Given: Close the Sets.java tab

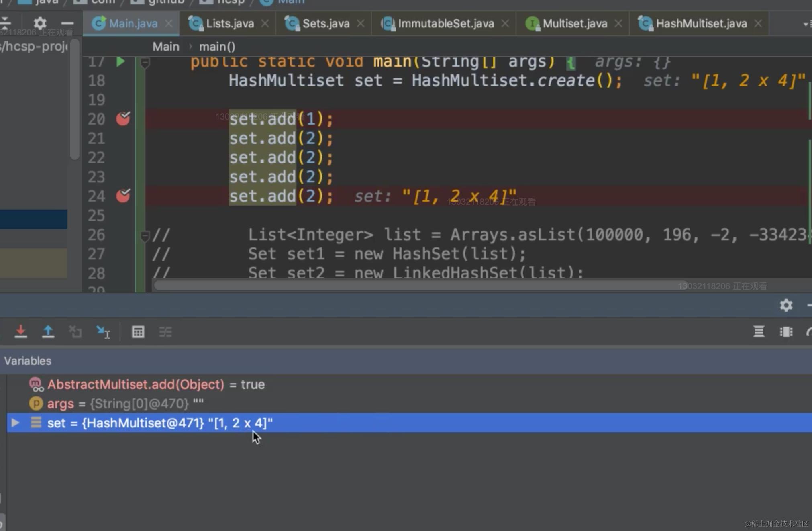Looking at the screenshot, I should pos(361,23).
